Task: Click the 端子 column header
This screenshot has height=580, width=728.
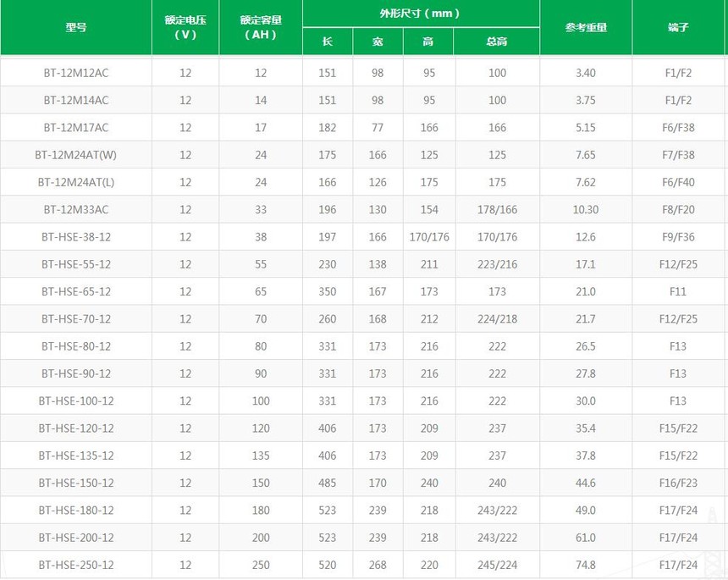Action: tap(679, 27)
